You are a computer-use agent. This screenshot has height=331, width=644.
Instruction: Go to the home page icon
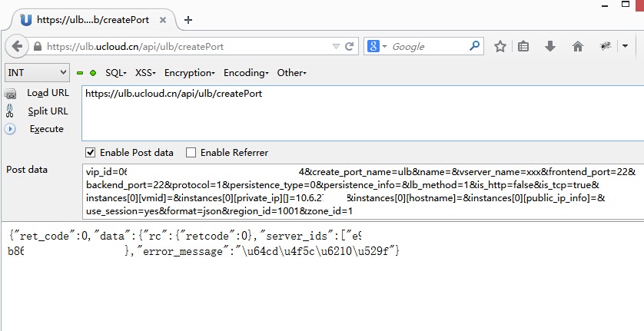click(x=577, y=46)
